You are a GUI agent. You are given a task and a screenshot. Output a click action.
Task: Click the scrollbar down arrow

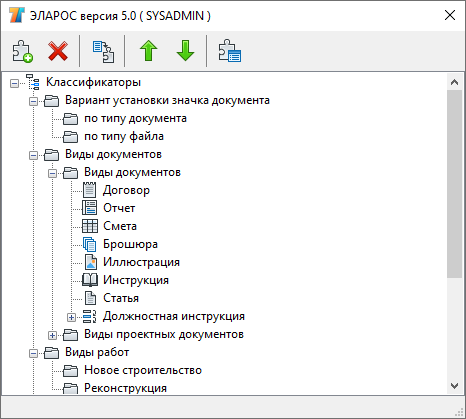pos(454,386)
